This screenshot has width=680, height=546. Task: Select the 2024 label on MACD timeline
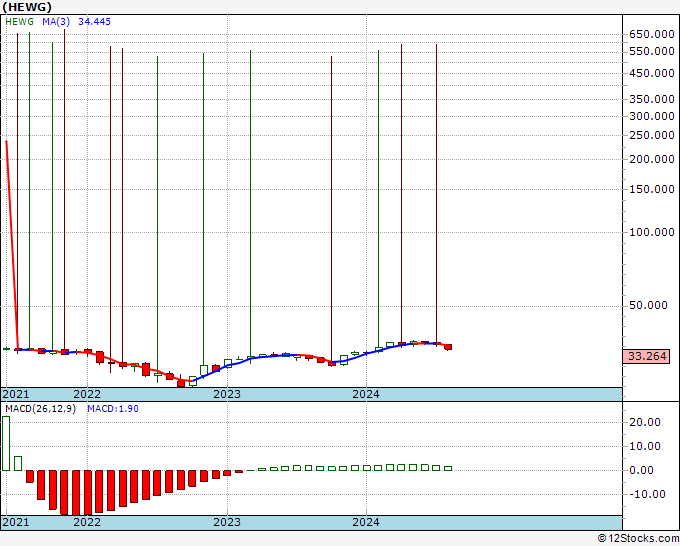pyautogui.click(x=366, y=522)
